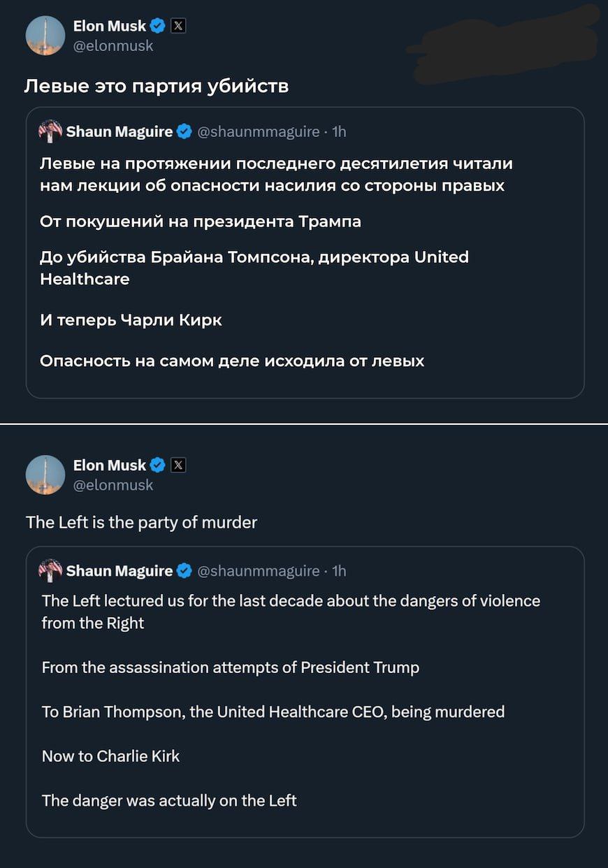Open Elon Musk's name link in the top tweet
Image resolution: width=608 pixels, height=868 pixels.
[x=110, y=26]
